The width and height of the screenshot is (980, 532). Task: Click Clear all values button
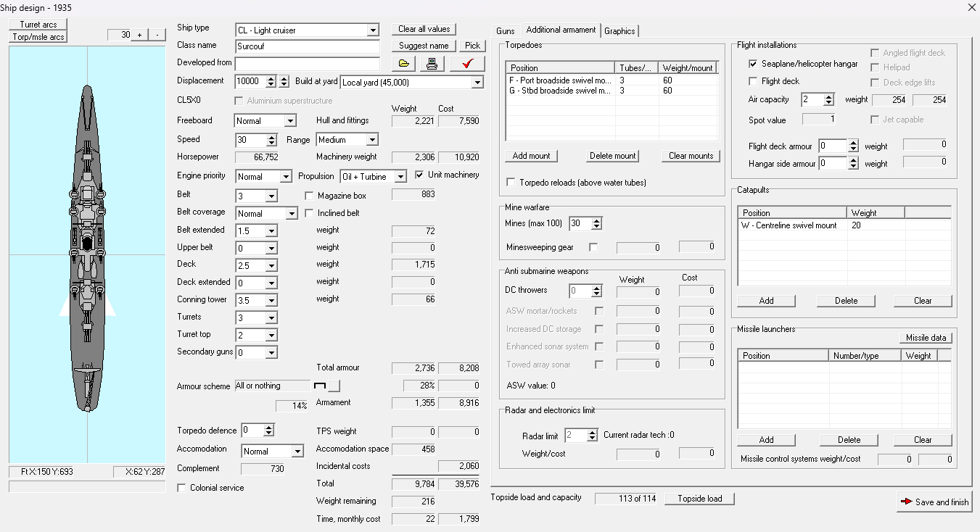tap(424, 29)
